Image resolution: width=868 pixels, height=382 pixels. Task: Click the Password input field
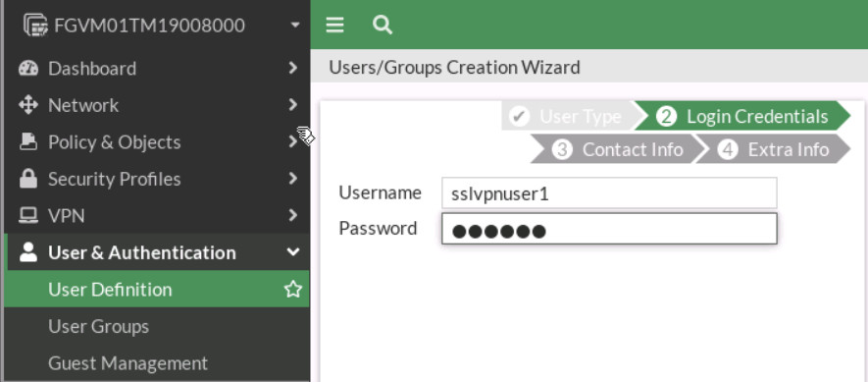click(x=609, y=229)
